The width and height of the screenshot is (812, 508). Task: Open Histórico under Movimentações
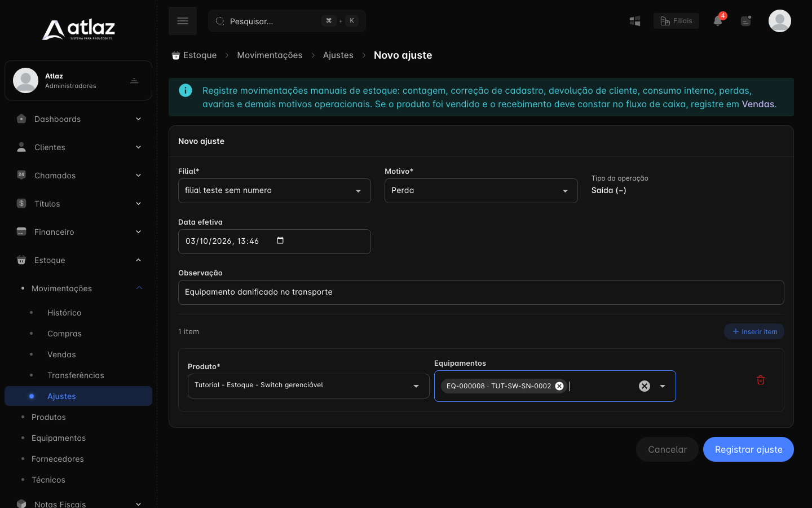coord(64,313)
